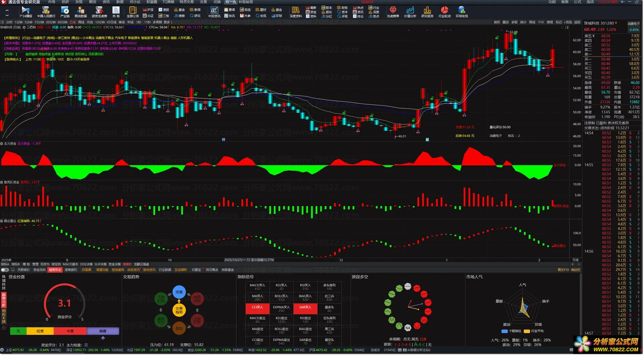
Task: Open the 产业链 industry chain icon
Action: [x=65, y=12]
